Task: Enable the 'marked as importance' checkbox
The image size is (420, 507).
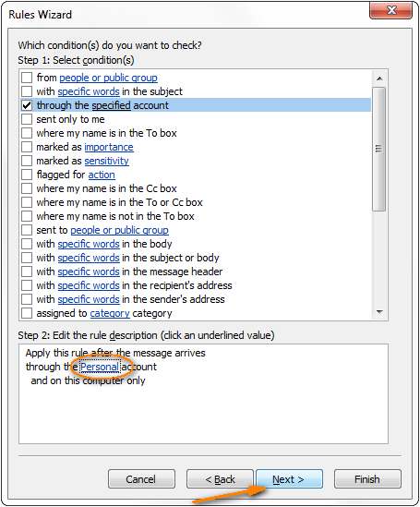Action: (27, 147)
